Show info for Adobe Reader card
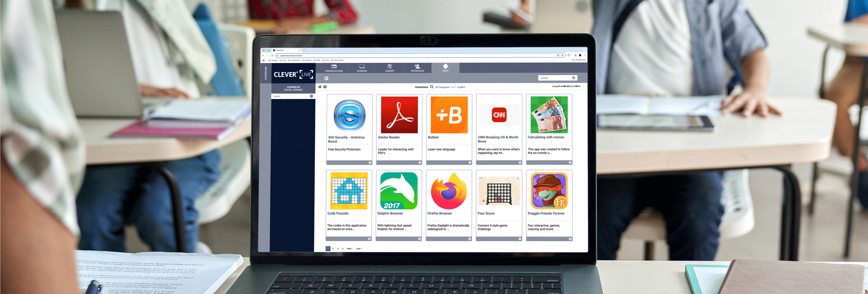The height and width of the screenshot is (294, 868). pyautogui.click(x=420, y=163)
